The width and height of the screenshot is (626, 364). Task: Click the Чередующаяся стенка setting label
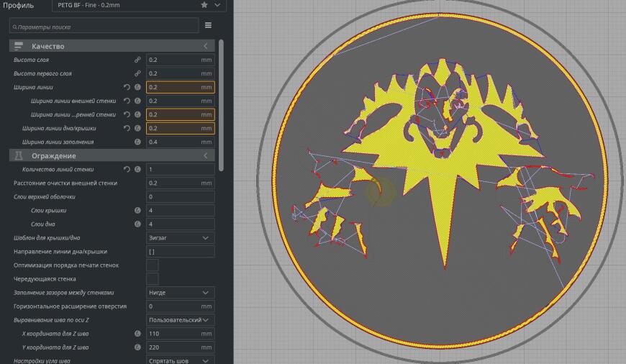[x=45, y=279]
